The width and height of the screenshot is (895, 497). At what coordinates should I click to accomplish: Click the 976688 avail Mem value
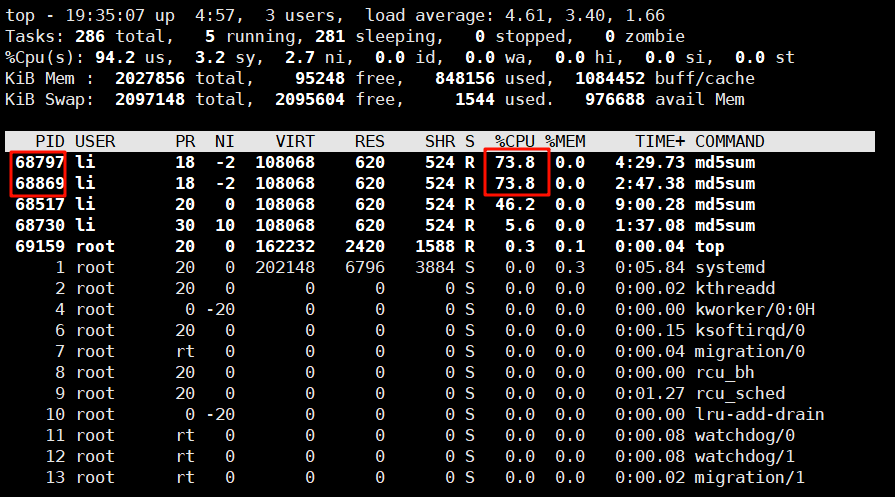click(615, 100)
